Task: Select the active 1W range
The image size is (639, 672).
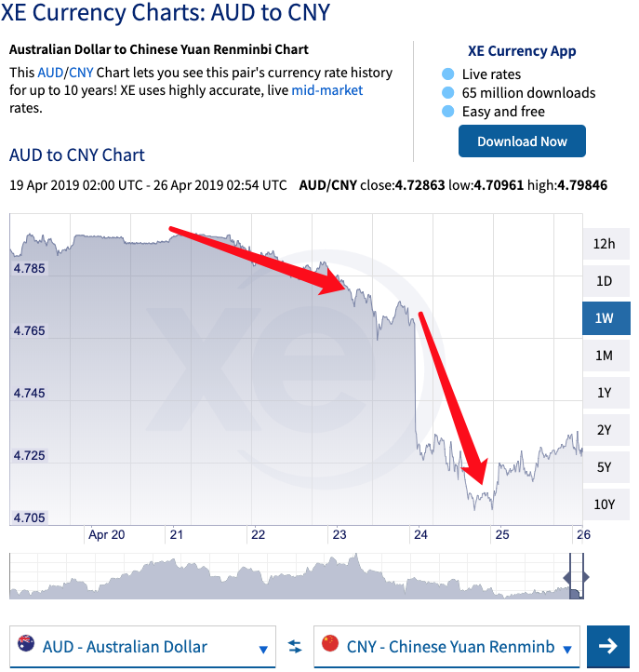Action: point(605,318)
